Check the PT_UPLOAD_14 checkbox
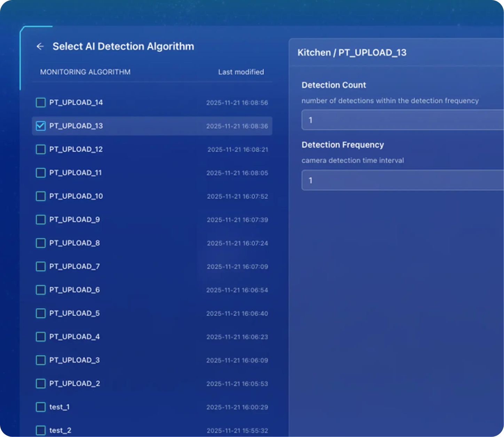Screen dimensions: 504x437 click(41, 103)
